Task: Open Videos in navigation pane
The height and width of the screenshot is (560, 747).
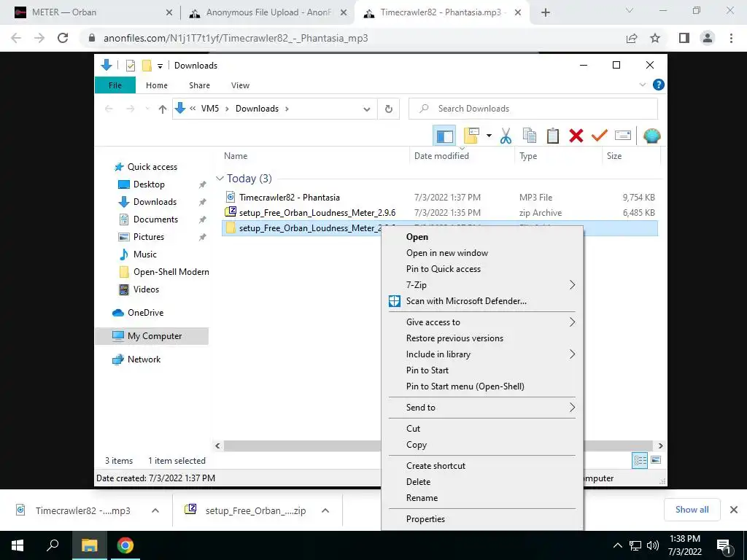Action: (x=146, y=289)
